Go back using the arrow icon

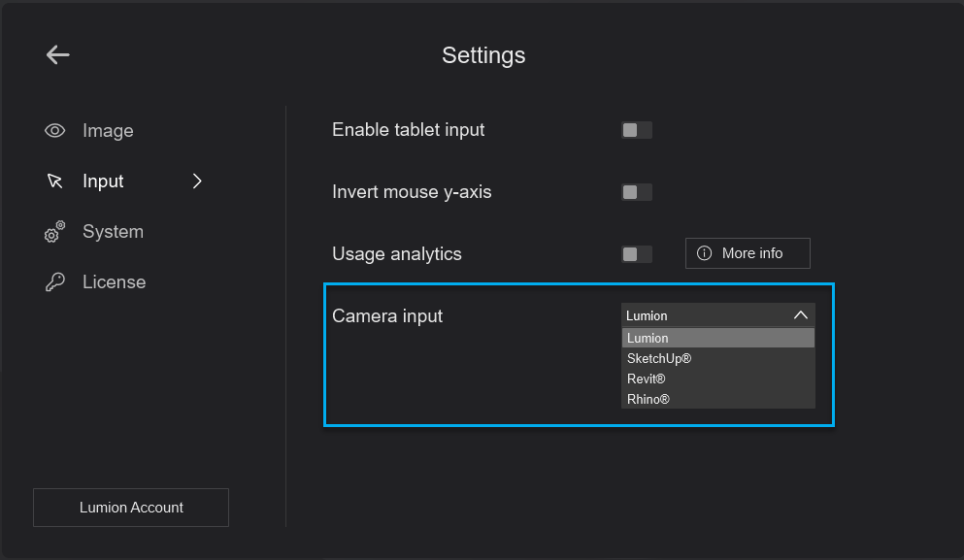pos(58,54)
